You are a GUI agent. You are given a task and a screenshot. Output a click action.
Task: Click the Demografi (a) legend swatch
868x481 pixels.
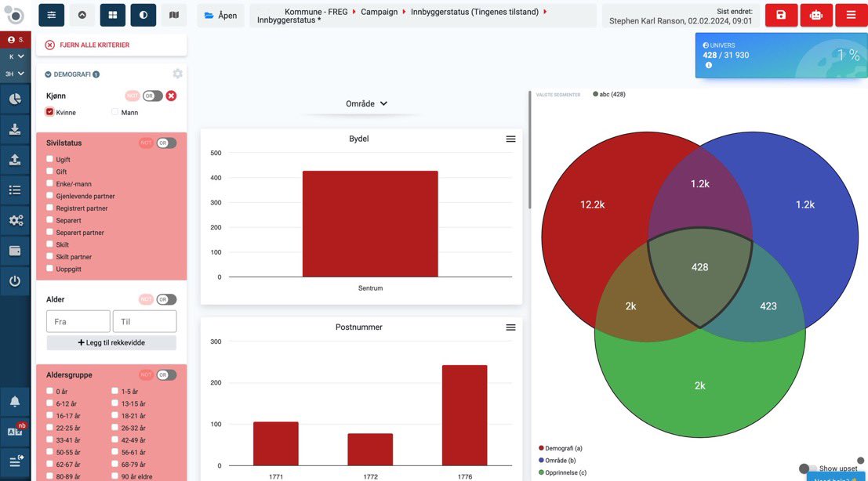point(541,448)
